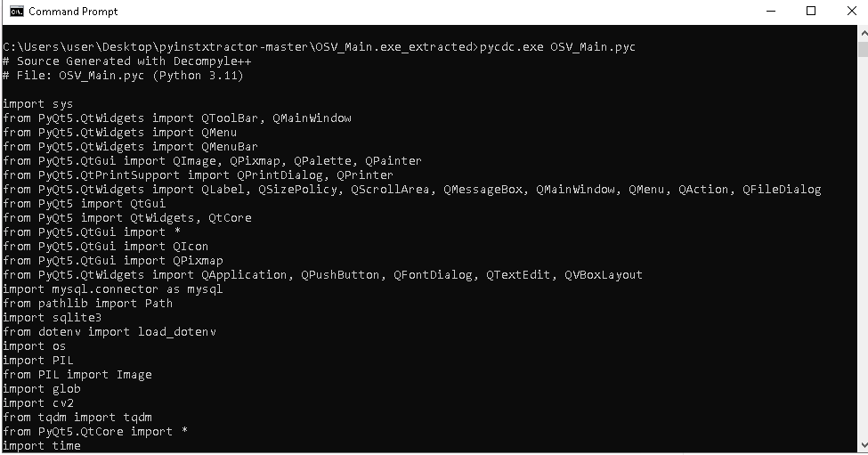Click the 'from dotenv import load_dotenv' line
Image resolution: width=868 pixels, height=455 pixels.
pyautogui.click(x=110, y=332)
